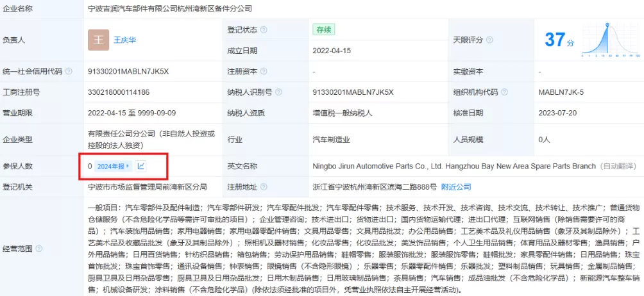The height and width of the screenshot is (296, 644).
Task: Expand the 2024年报 annual report dropdown
Action: tap(114, 166)
